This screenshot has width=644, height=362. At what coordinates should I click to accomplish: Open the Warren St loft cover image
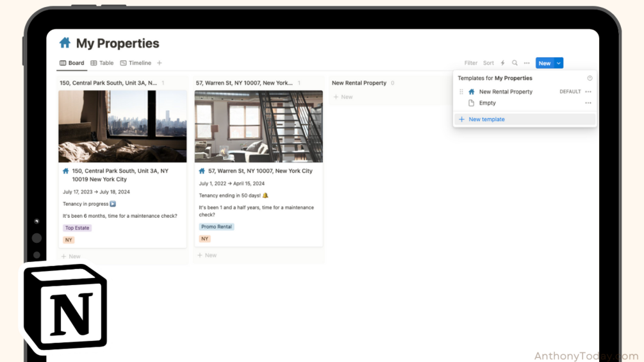coord(259,126)
